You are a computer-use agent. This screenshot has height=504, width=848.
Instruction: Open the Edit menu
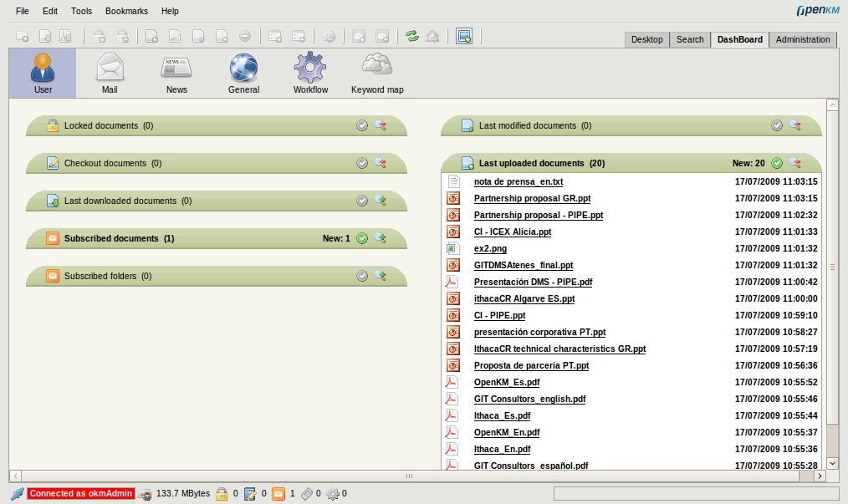[x=50, y=11]
